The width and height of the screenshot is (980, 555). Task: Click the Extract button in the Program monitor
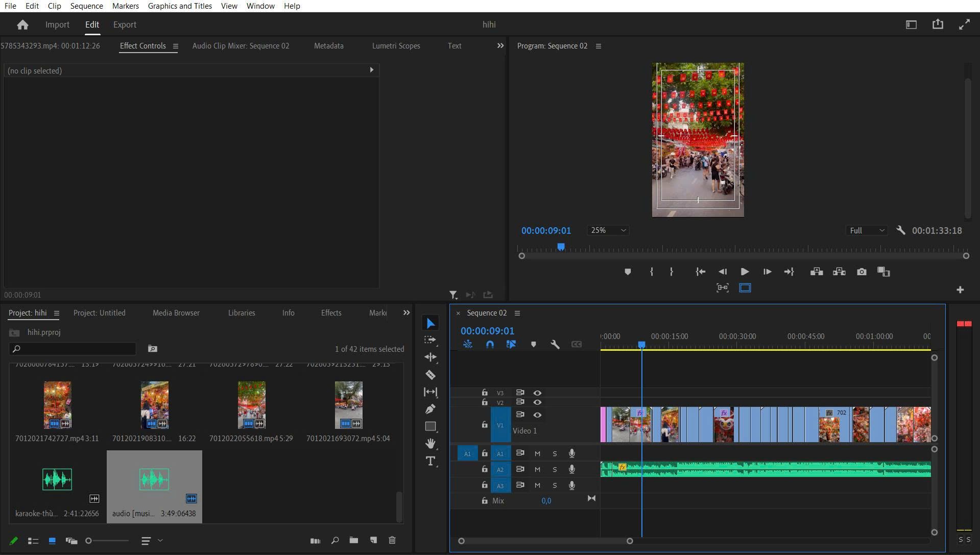839,272
